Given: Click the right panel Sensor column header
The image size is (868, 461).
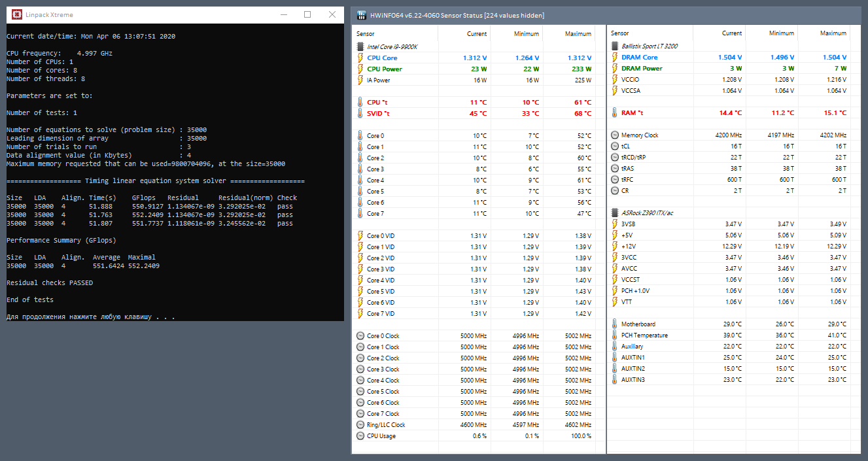Looking at the screenshot, I should point(619,33).
